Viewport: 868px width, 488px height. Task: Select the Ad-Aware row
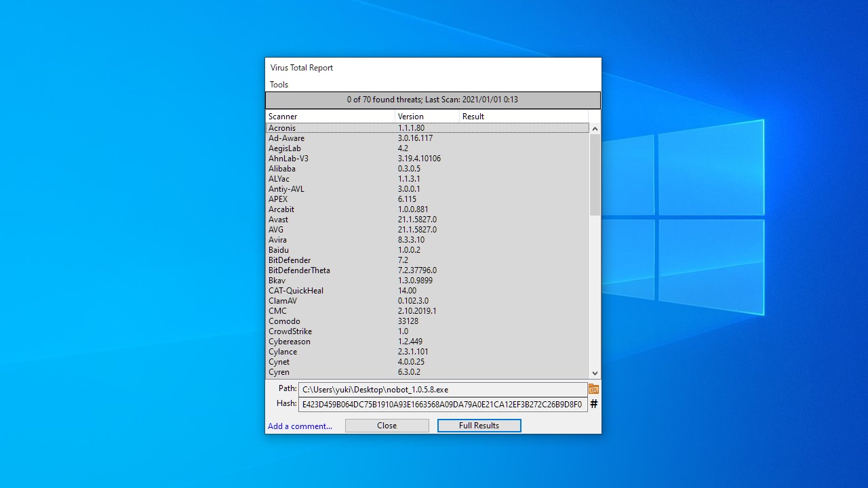pyautogui.click(x=427, y=138)
